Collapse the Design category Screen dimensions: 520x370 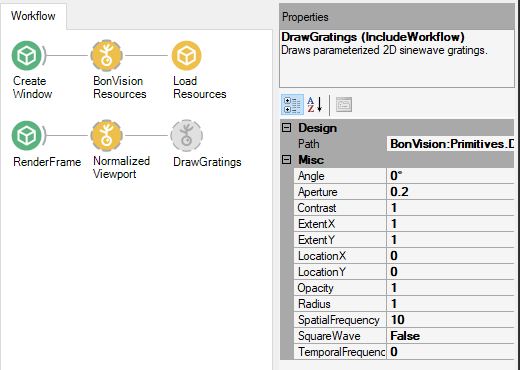(286, 128)
